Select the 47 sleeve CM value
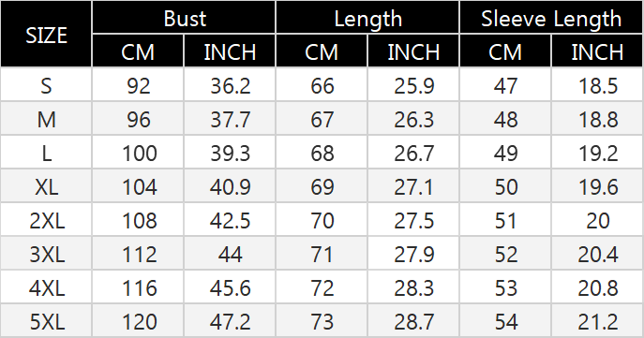This screenshot has height=338, width=644. [505, 84]
